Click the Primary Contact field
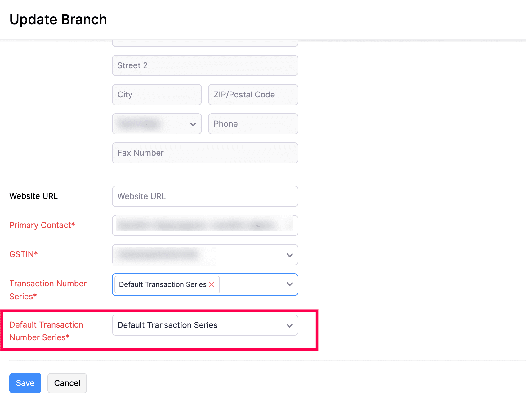 205,226
